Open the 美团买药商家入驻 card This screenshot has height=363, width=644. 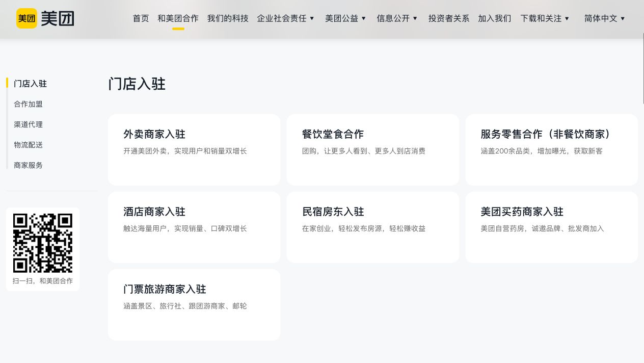(x=551, y=227)
